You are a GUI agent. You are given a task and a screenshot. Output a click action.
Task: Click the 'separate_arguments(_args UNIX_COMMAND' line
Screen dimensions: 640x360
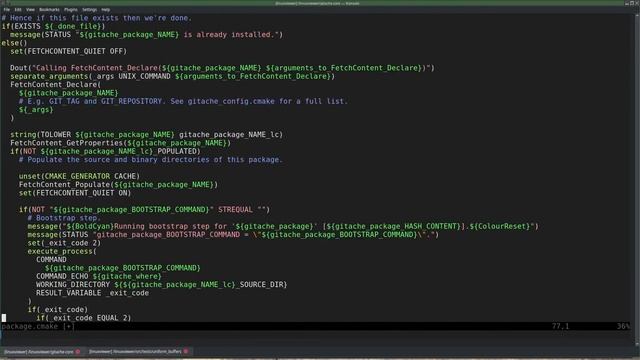click(x=172, y=76)
